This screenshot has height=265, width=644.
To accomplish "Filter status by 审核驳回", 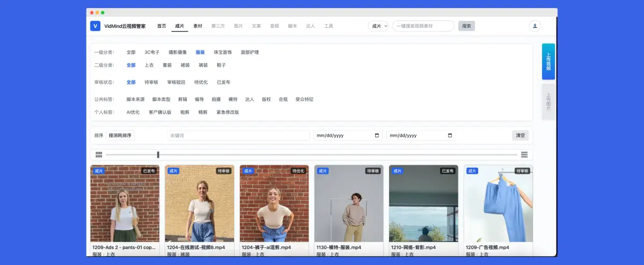I will tap(177, 82).
